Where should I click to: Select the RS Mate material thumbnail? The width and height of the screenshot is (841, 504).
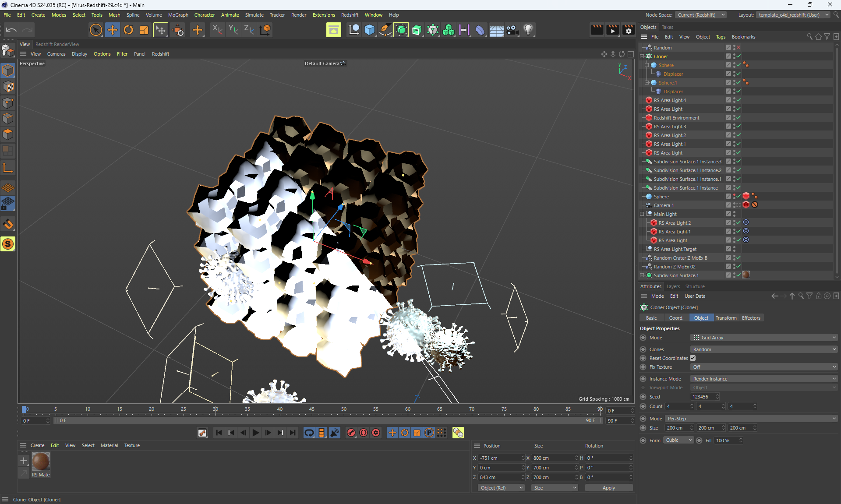click(41, 462)
